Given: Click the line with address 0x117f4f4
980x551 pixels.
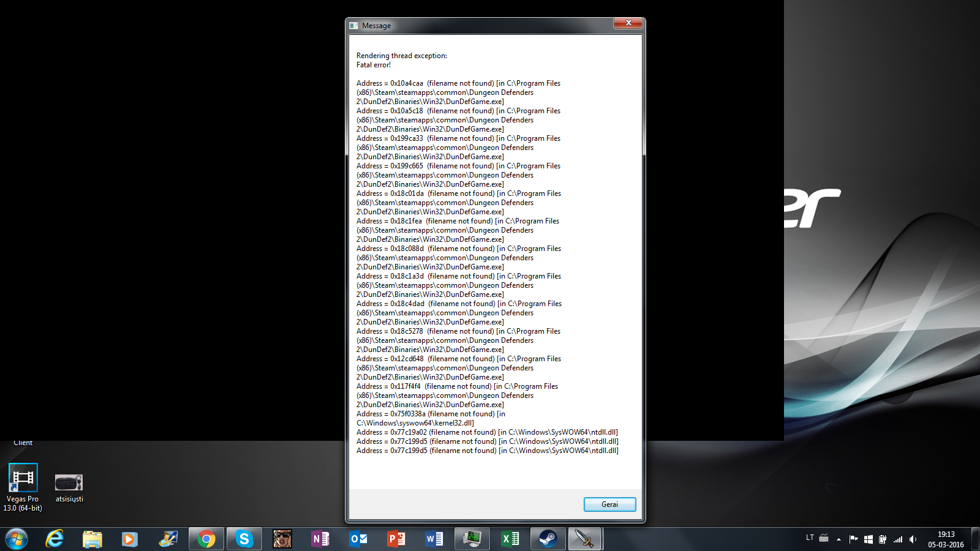Looking at the screenshot, I should click(457, 386).
